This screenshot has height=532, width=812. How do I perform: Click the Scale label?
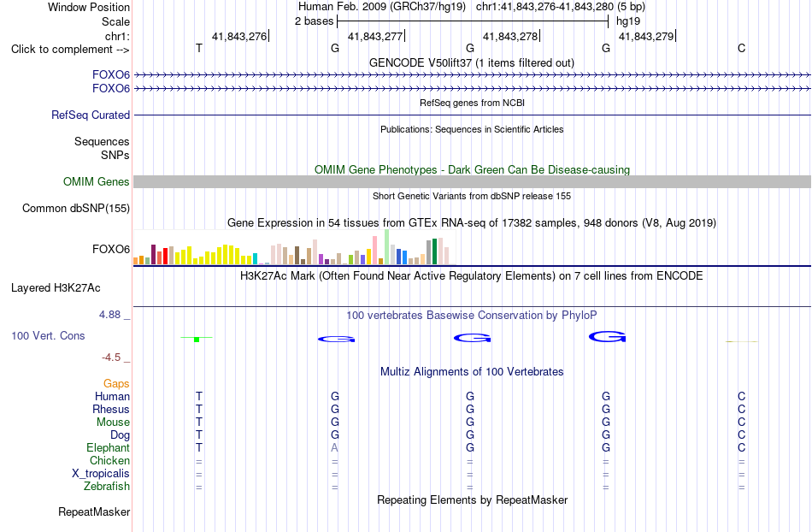[115, 21]
